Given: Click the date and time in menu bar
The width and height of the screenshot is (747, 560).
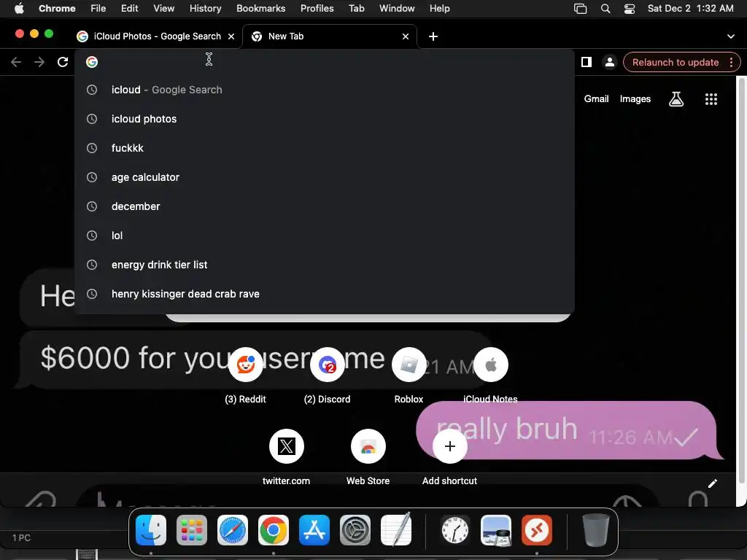Looking at the screenshot, I should coord(690,9).
